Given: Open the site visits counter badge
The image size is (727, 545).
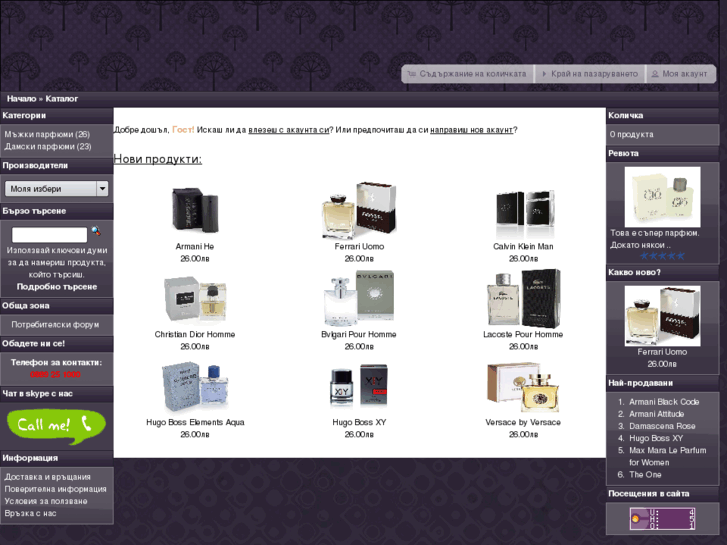Looking at the screenshot, I should coord(662,519).
